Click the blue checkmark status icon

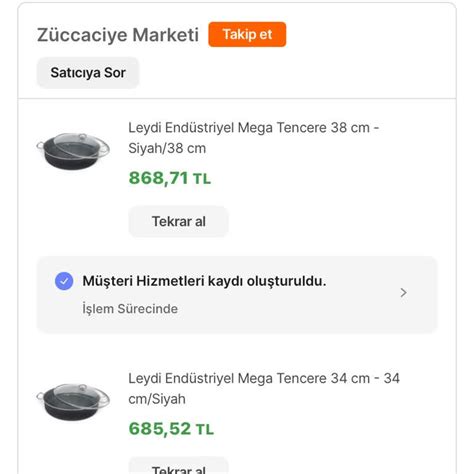(64, 281)
